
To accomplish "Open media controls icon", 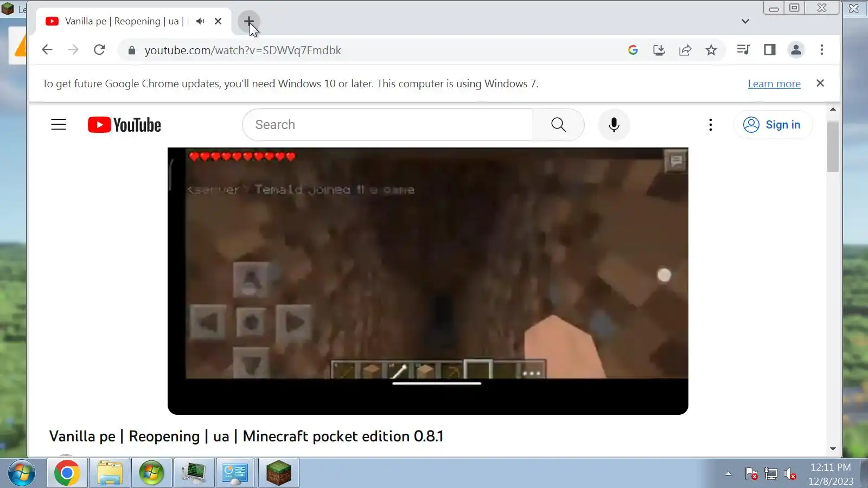I will pos(743,50).
